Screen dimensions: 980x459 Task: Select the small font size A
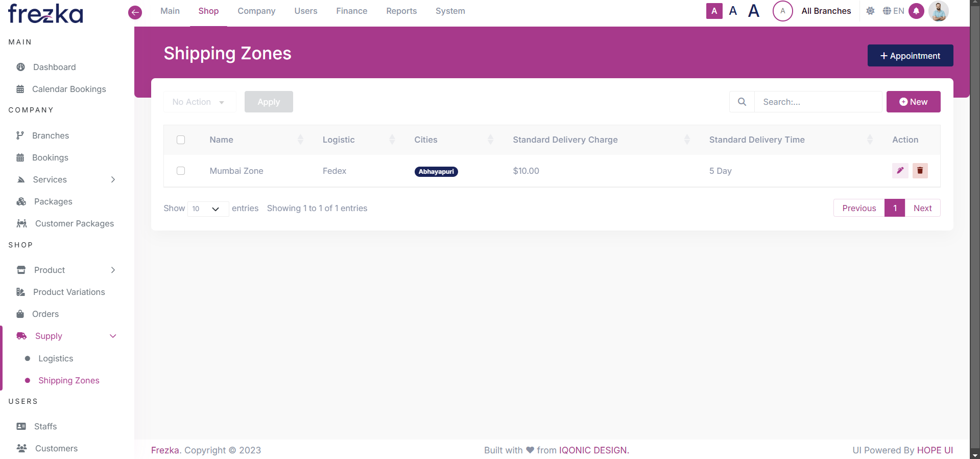(714, 11)
